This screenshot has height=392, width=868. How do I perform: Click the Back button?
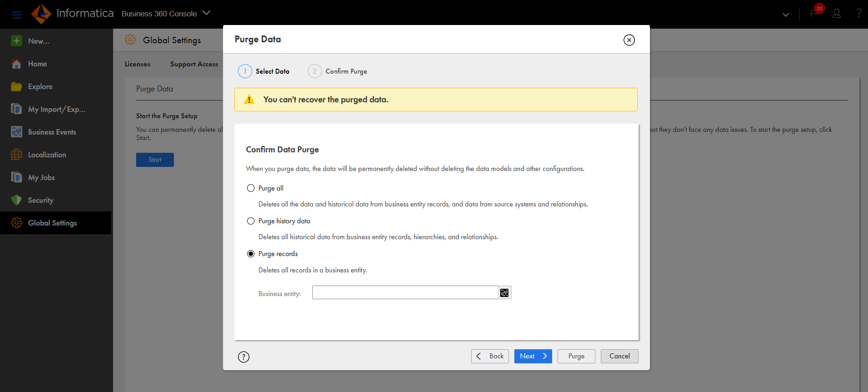pyautogui.click(x=490, y=356)
